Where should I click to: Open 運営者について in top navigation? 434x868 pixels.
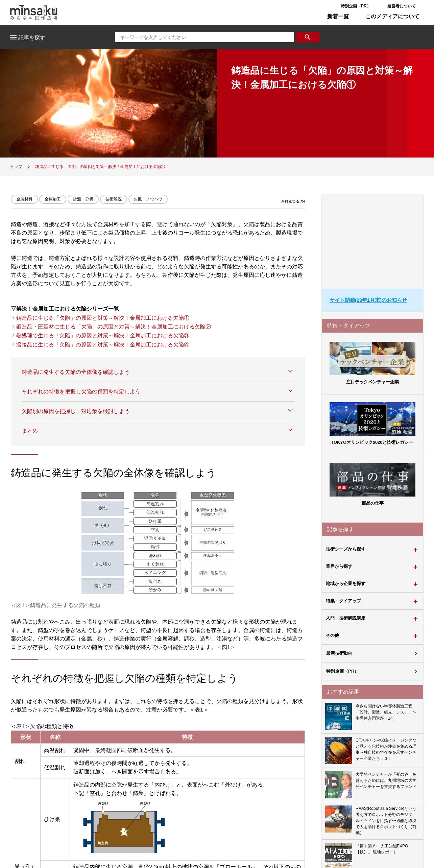tap(401, 6)
